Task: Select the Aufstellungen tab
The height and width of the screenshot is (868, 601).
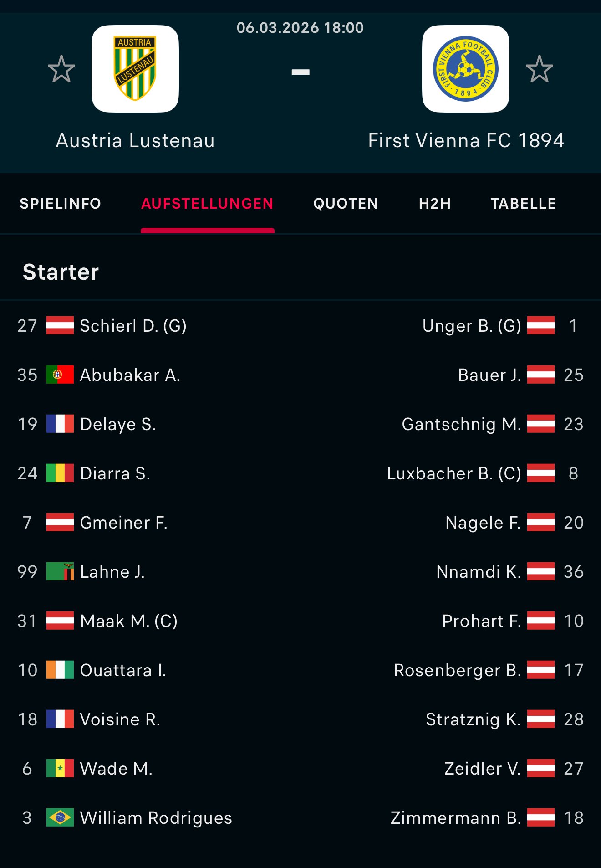Action: coord(207,204)
